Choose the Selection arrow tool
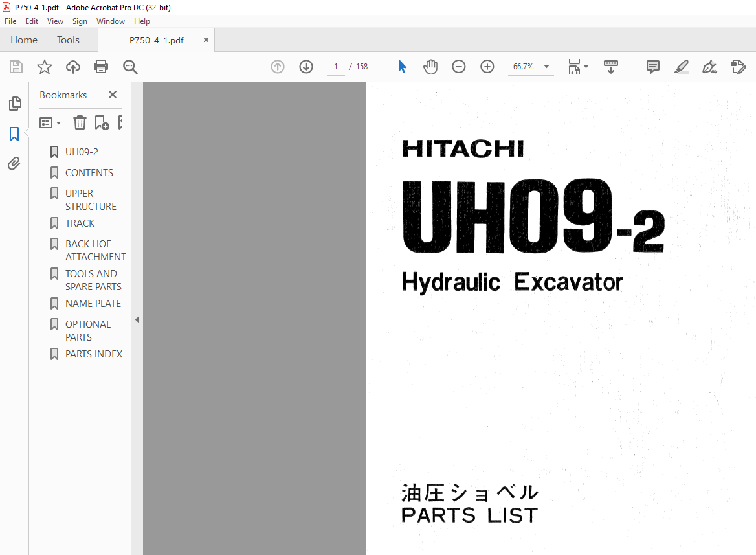The image size is (756, 555). click(x=402, y=67)
